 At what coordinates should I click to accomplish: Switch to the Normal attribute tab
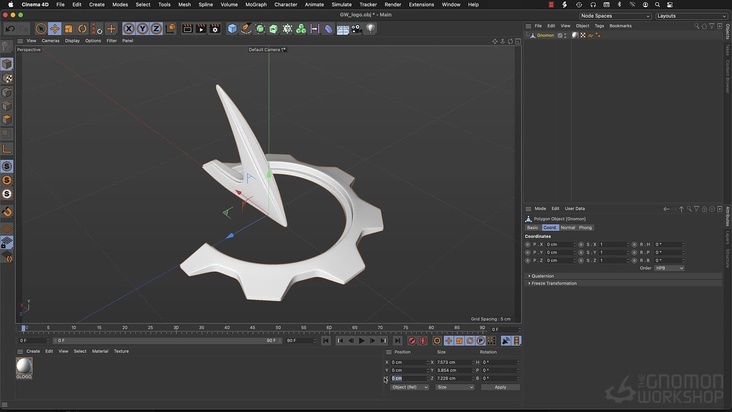pyautogui.click(x=568, y=228)
